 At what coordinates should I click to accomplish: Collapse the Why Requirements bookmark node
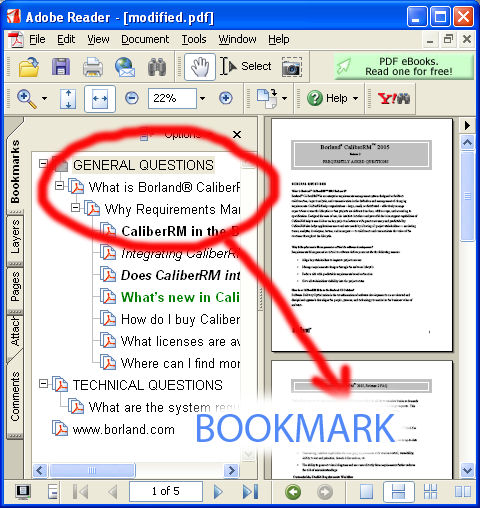[x=75, y=208]
